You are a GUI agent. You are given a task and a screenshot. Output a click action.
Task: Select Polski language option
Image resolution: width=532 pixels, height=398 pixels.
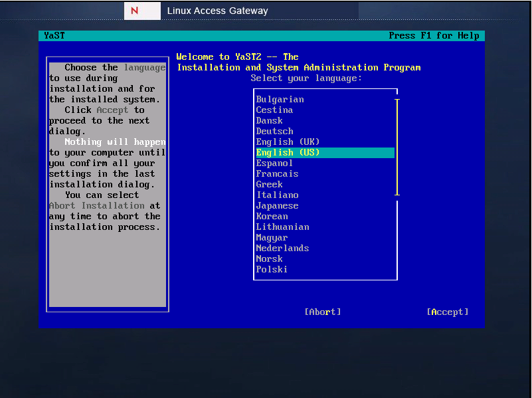point(325,269)
